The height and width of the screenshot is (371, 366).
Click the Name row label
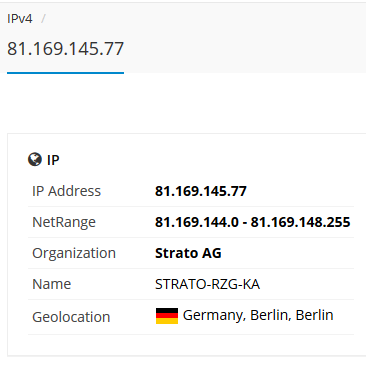tap(51, 284)
